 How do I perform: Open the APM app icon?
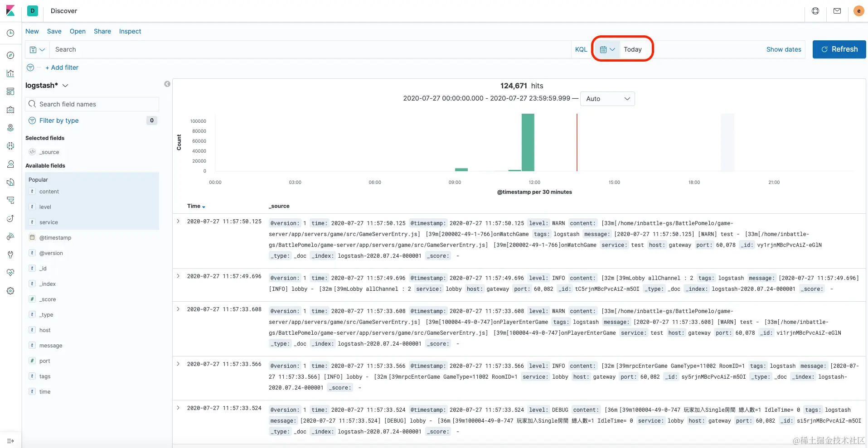tap(10, 200)
